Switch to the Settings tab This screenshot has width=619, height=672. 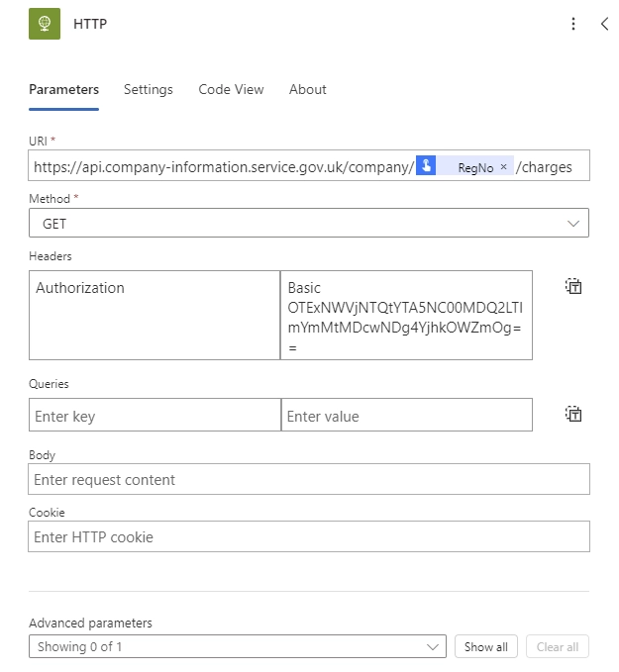(x=148, y=90)
